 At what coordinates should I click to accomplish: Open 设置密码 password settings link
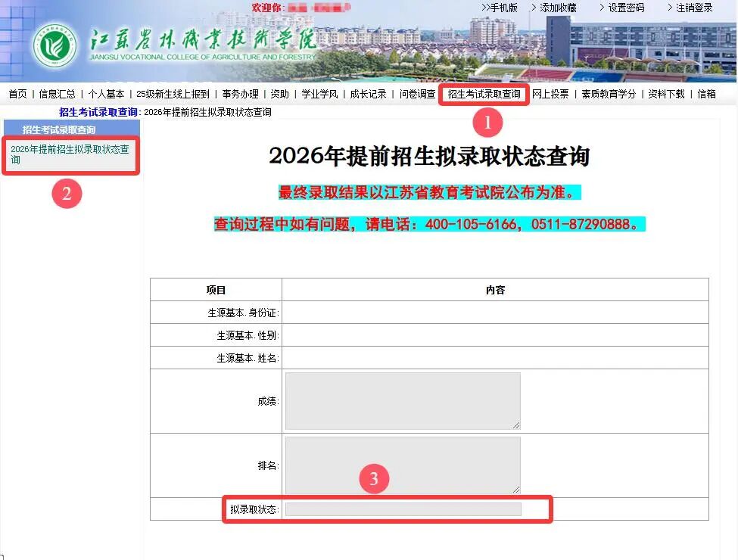[x=625, y=8]
